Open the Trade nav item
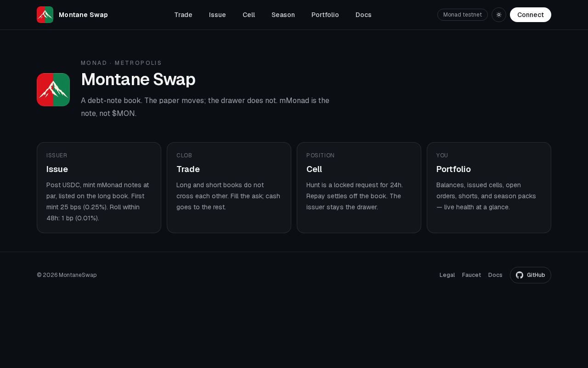This screenshot has height=368, width=588. (x=183, y=15)
